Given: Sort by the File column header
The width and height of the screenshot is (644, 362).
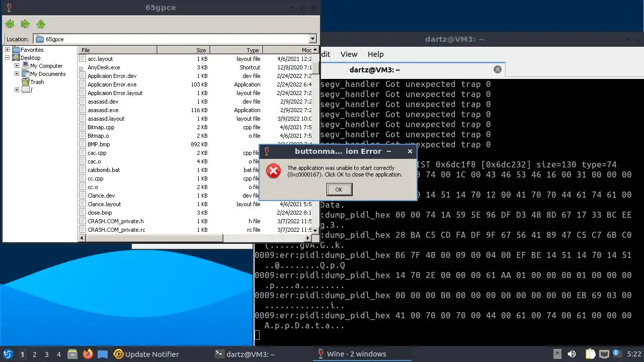Looking at the screenshot, I should pyautogui.click(x=118, y=50).
